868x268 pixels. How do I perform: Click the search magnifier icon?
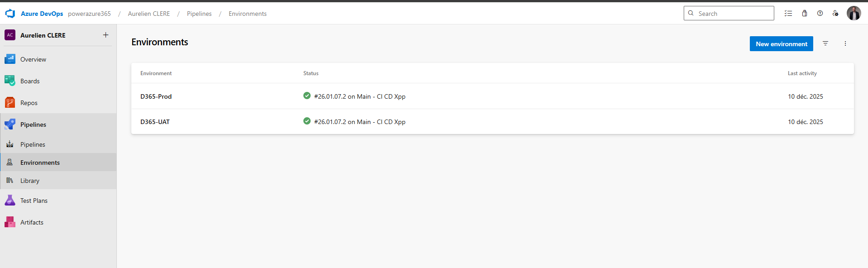[x=691, y=13]
